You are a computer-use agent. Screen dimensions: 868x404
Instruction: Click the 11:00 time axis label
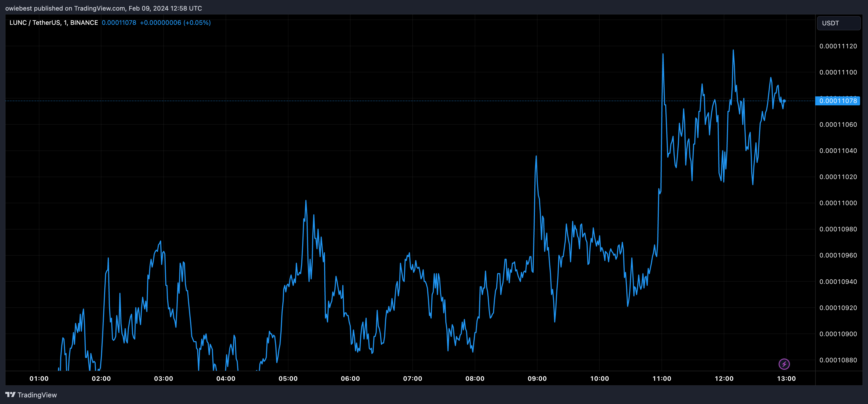[x=662, y=378]
